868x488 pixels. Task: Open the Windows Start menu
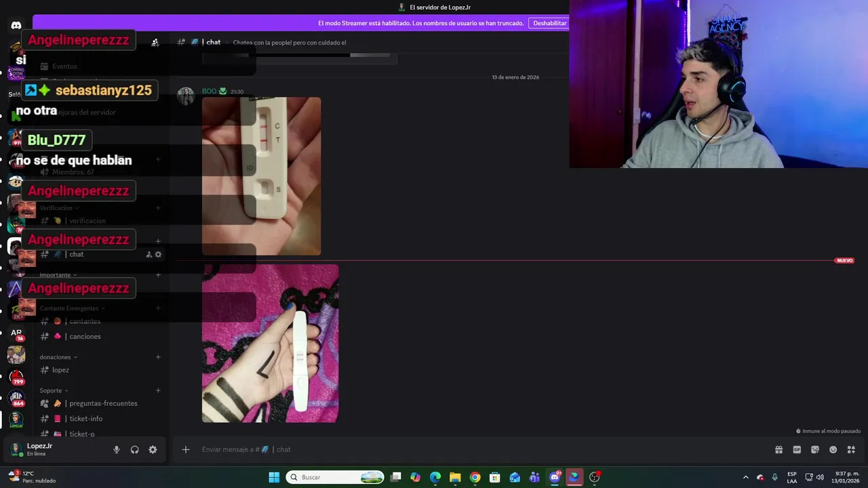274,477
